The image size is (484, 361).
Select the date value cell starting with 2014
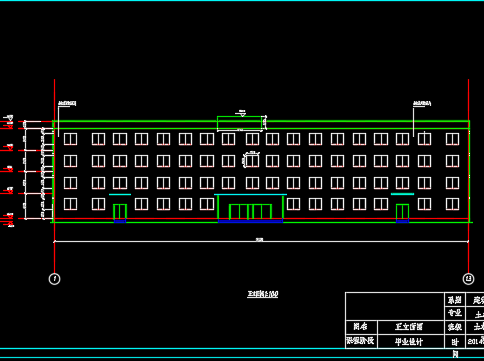coord(475,342)
